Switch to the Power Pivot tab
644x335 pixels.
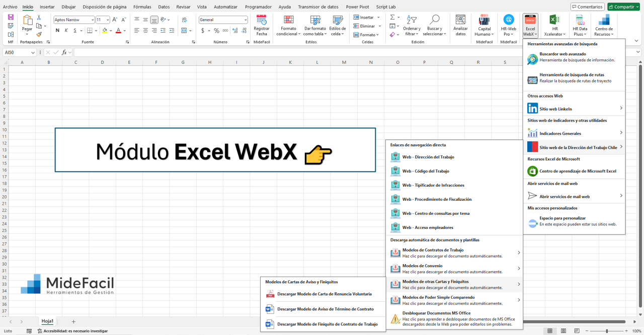pyautogui.click(x=357, y=7)
